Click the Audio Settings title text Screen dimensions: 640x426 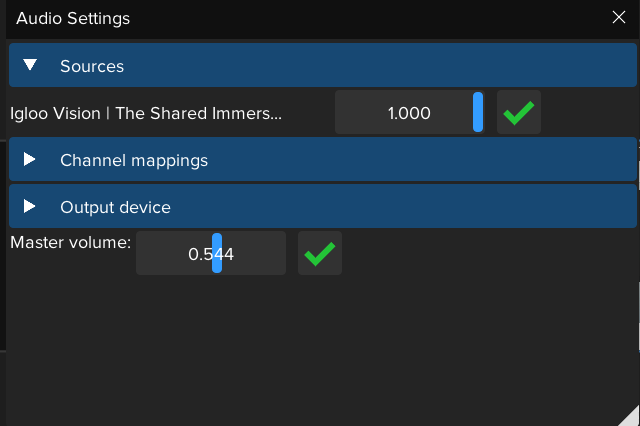pyautogui.click(x=73, y=18)
